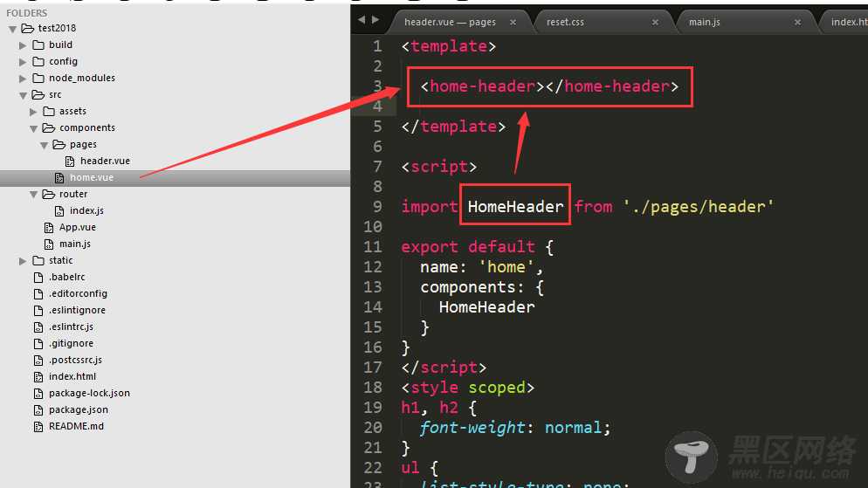Expand the build folder arrow

[x=23, y=45]
